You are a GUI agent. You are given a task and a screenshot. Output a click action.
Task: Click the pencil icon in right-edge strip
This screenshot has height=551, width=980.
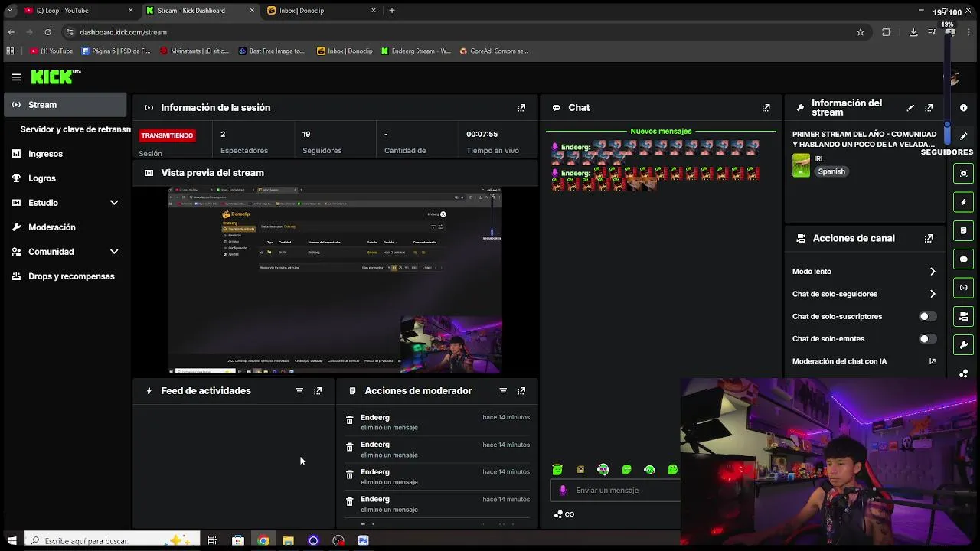(x=963, y=136)
